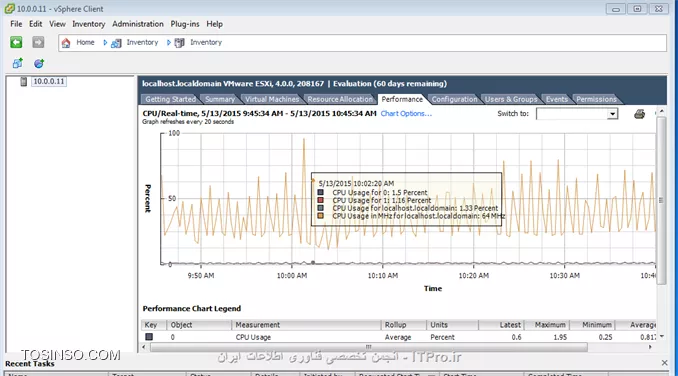Click the host icon beside 10.0.0.11
The width and height of the screenshot is (678, 376).
pyautogui.click(x=24, y=82)
